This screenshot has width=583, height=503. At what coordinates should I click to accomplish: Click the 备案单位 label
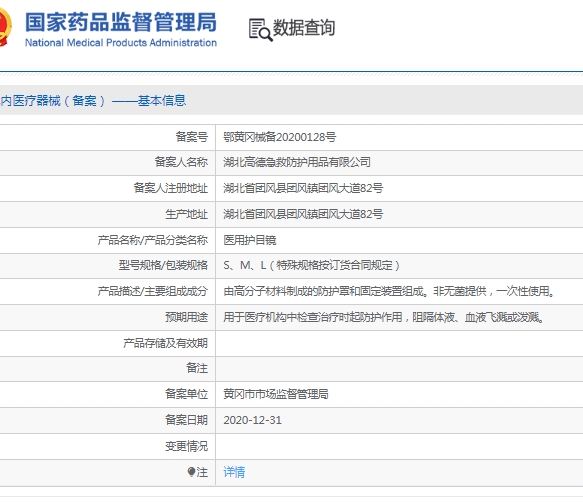[x=187, y=394]
